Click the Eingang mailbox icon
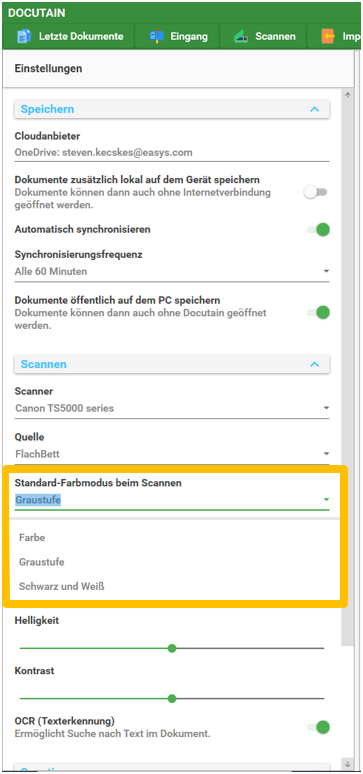This screenshot has height=774, width=363. pyautogui.click(x=157, y=36)
